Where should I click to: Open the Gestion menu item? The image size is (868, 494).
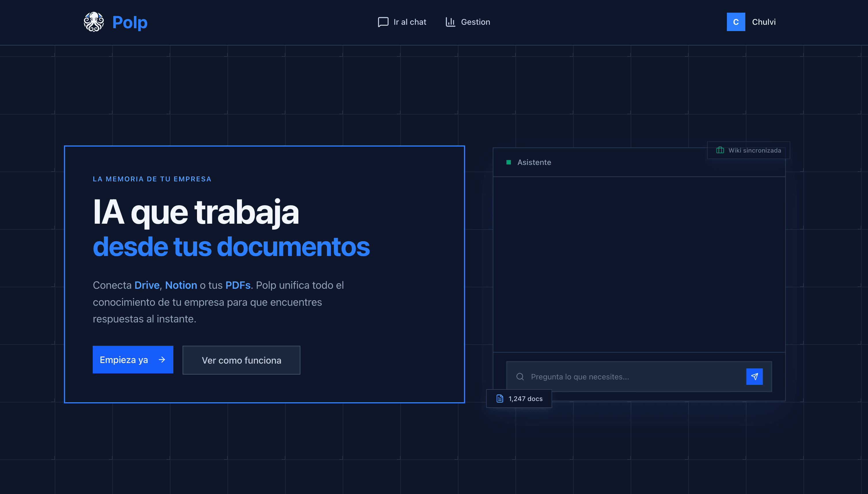[475, 22]
